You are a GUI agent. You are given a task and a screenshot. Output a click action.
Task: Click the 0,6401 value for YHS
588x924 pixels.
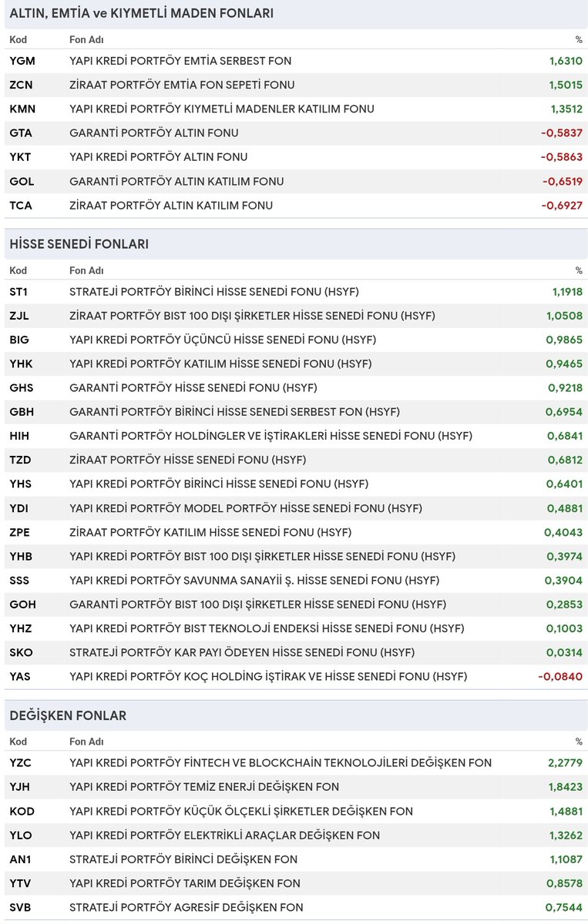point(565,484)
